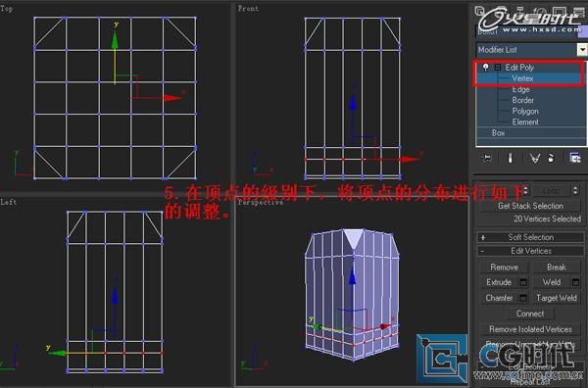Viewport: 588px width, 388px height.
Task: Click the Perspective viewport label
Action: pyautogui.click(x=261, y=203)
